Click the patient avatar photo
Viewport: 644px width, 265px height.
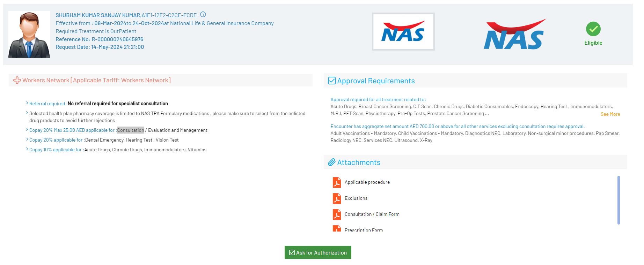pos(29,35)
